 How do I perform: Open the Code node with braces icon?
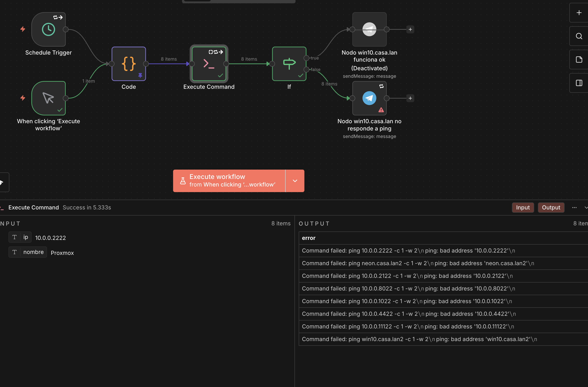[x=129, y=64]
